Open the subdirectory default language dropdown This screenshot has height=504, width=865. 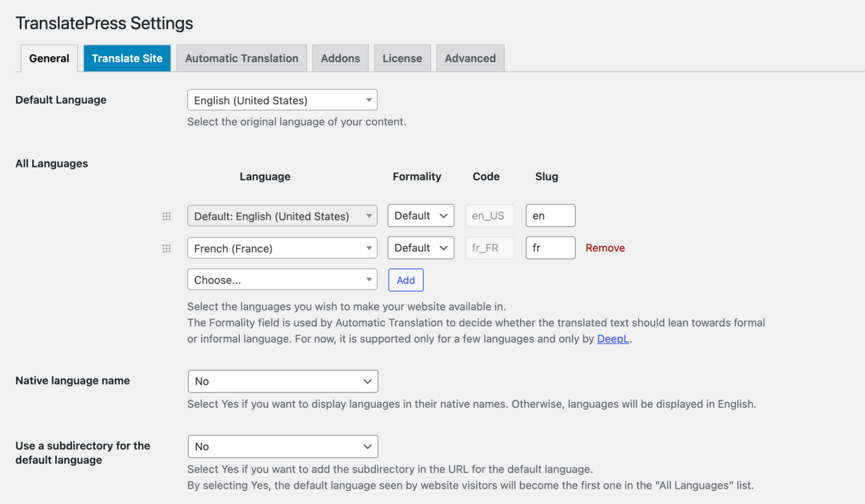(x=282, y=446)
